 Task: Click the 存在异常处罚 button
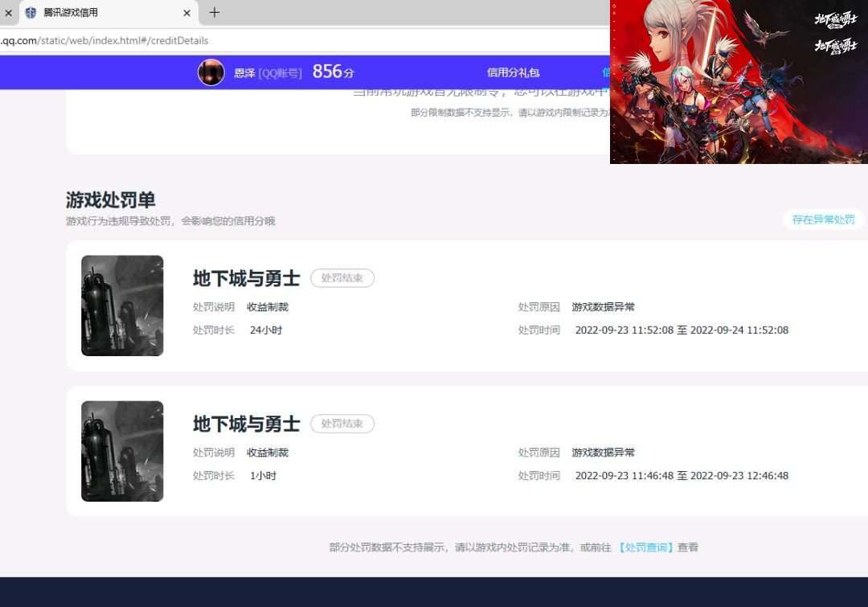(823, 219)
